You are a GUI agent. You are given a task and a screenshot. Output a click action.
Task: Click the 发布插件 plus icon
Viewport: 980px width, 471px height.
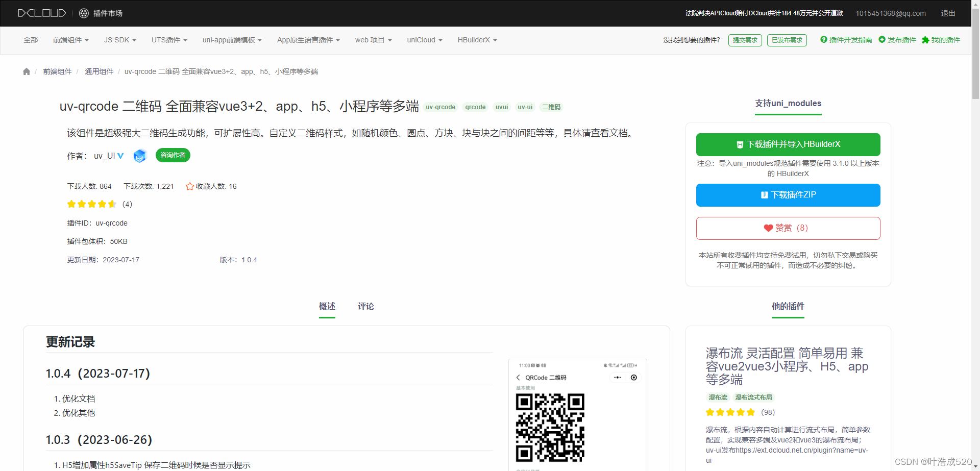click(881, 39)
